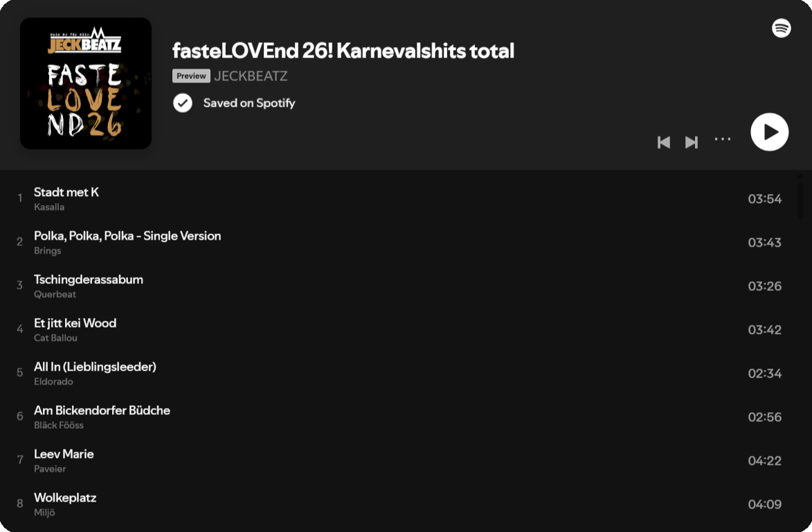Click the Saved on Spotify label
This screenshot has width=812, height=532.
click(249, 103)
